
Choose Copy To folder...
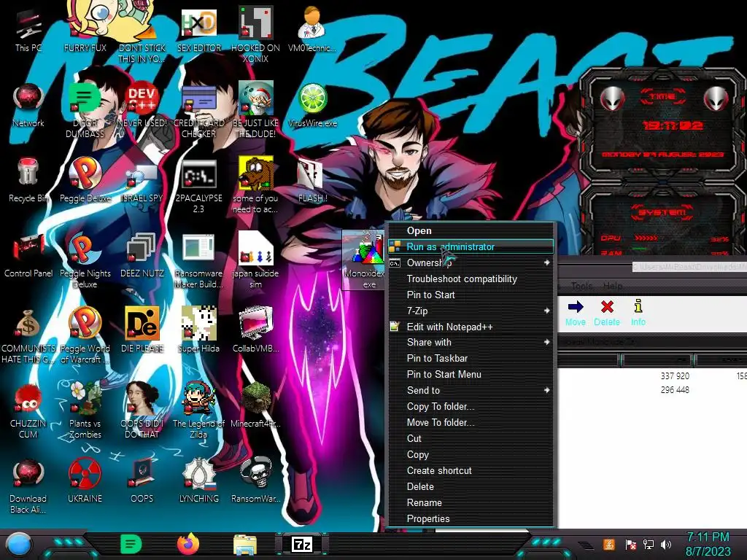(471, 407)
